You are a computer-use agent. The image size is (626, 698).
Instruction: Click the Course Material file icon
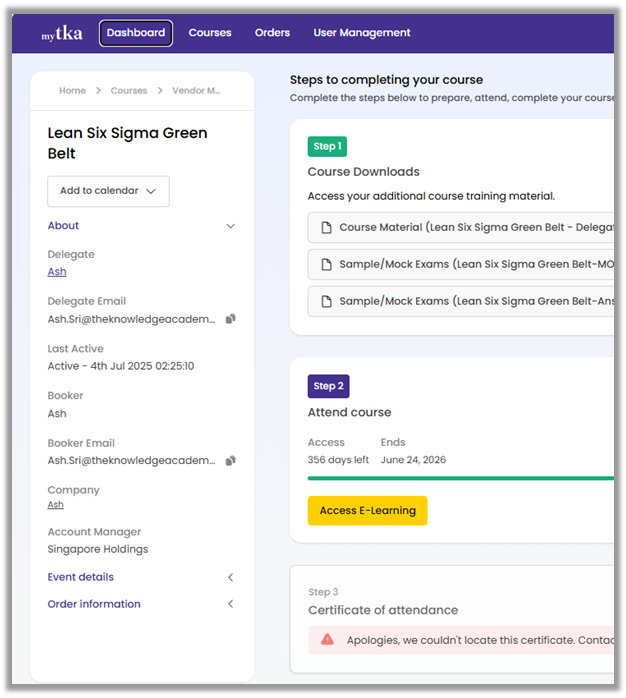(326, 228)
